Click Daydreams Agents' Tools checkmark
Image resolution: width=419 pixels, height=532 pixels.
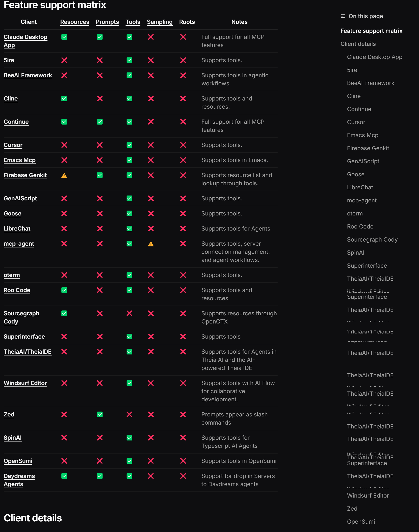129,476
